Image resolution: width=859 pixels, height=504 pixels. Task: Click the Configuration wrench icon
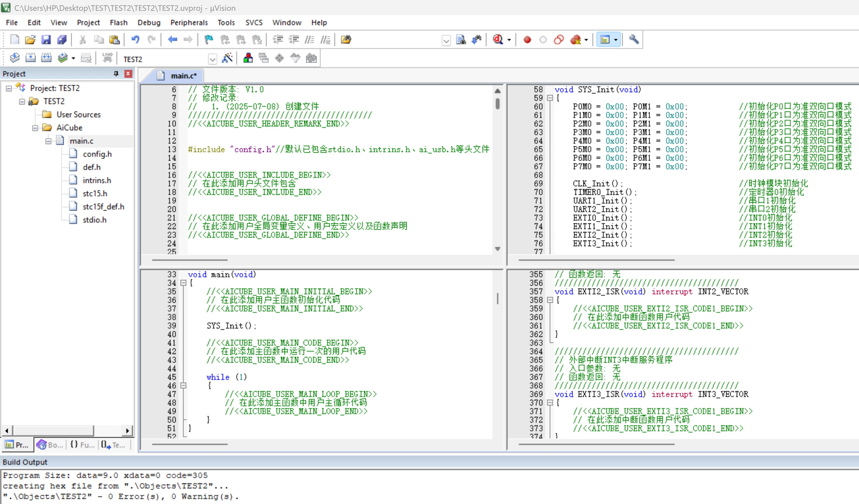[x=634, y=40]
